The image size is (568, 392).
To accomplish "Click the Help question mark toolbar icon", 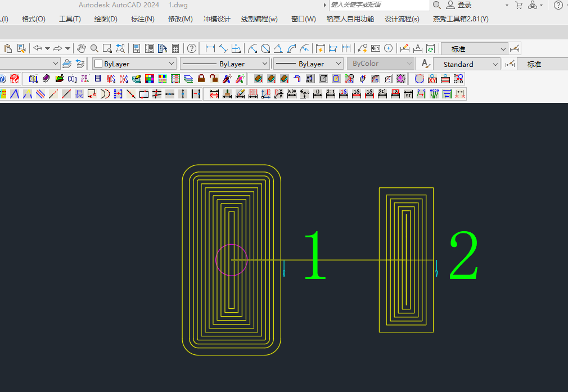I will pos(192,48).
